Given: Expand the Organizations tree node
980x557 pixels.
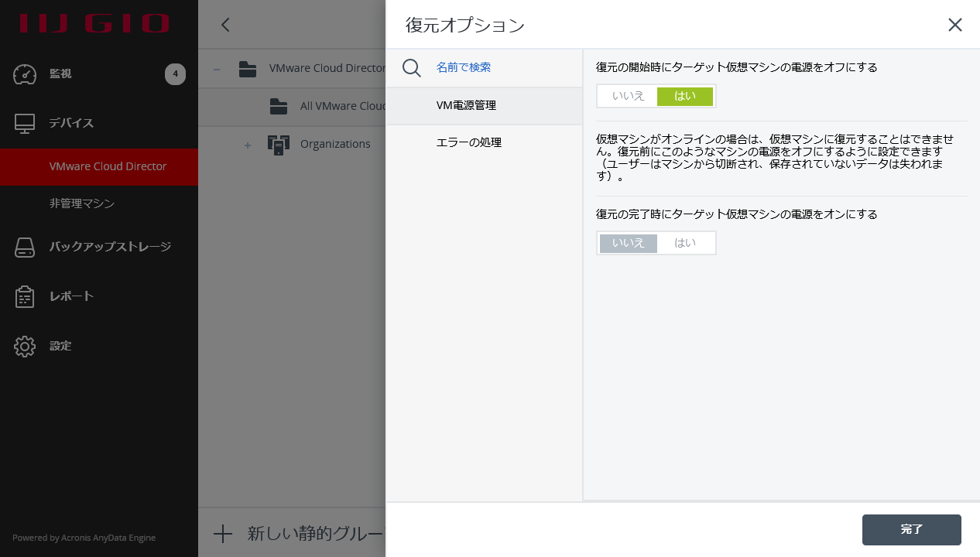Looking at the screenshot, I should (x=248, y=145).
